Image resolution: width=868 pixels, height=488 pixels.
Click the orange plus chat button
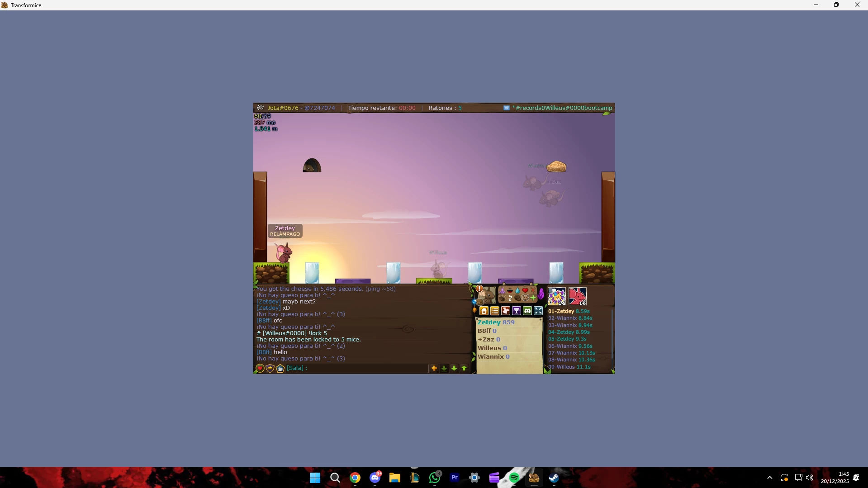434,369
